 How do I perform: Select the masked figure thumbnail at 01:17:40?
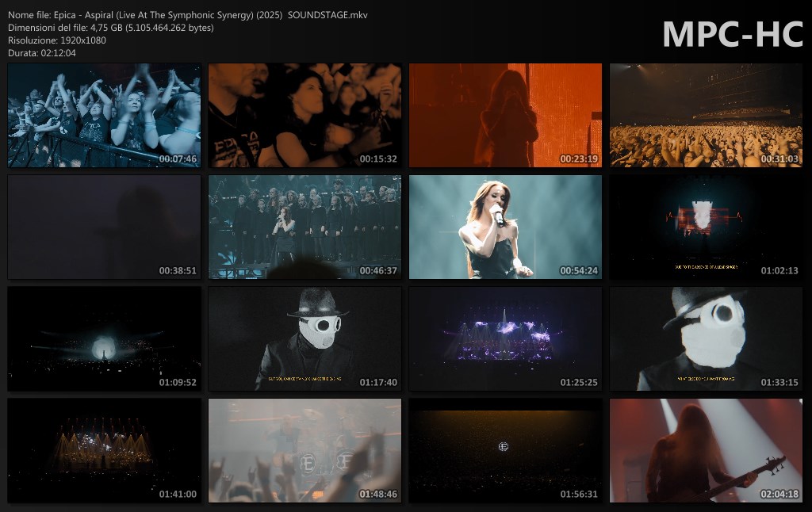(x=304, y=339)
